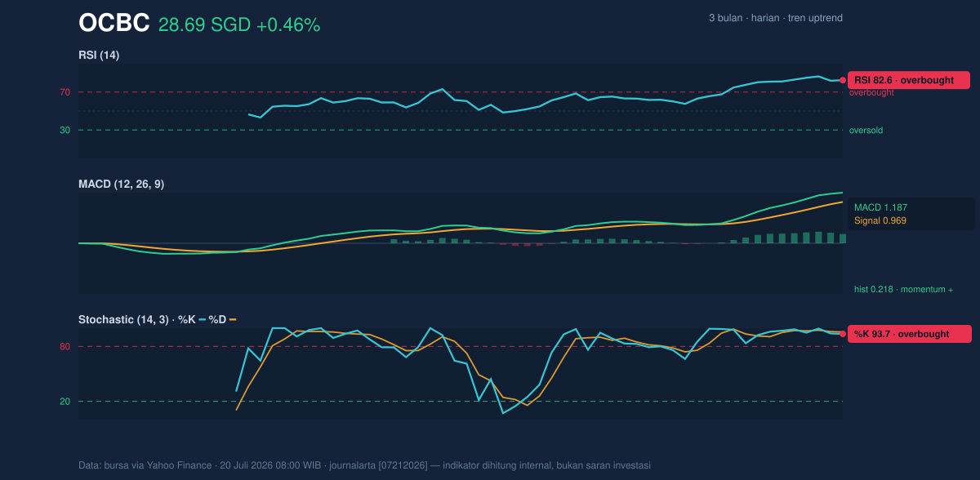Screen dimensions: 980x480
Task: Click the orange %D legend line marker
Action: [233, 320]
